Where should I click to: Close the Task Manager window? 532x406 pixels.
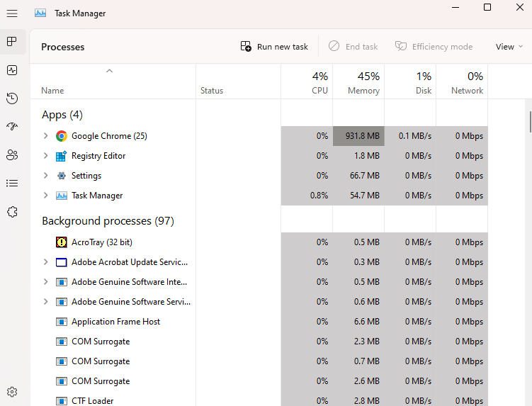pyautogui.click(x=519, y=7)
